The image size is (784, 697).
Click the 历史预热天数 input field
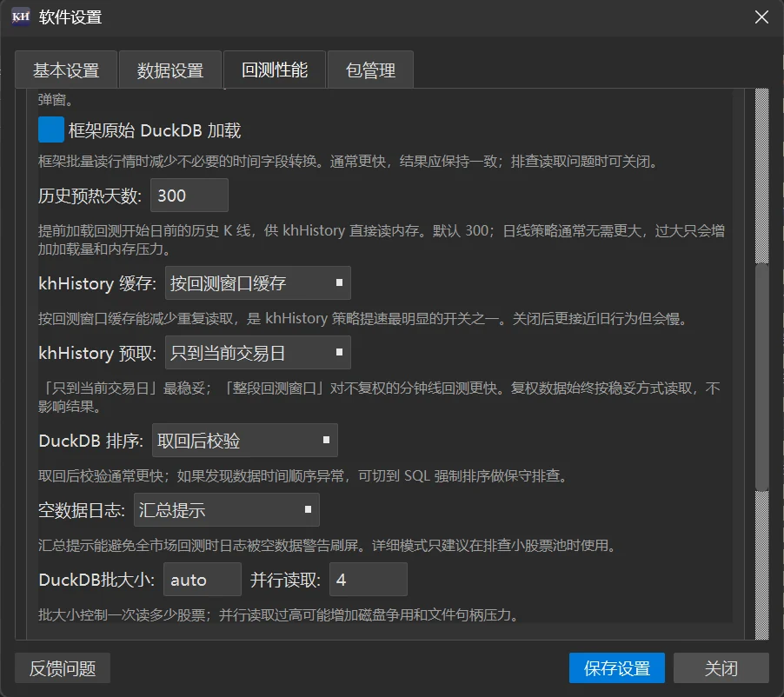tap(189, 195)
